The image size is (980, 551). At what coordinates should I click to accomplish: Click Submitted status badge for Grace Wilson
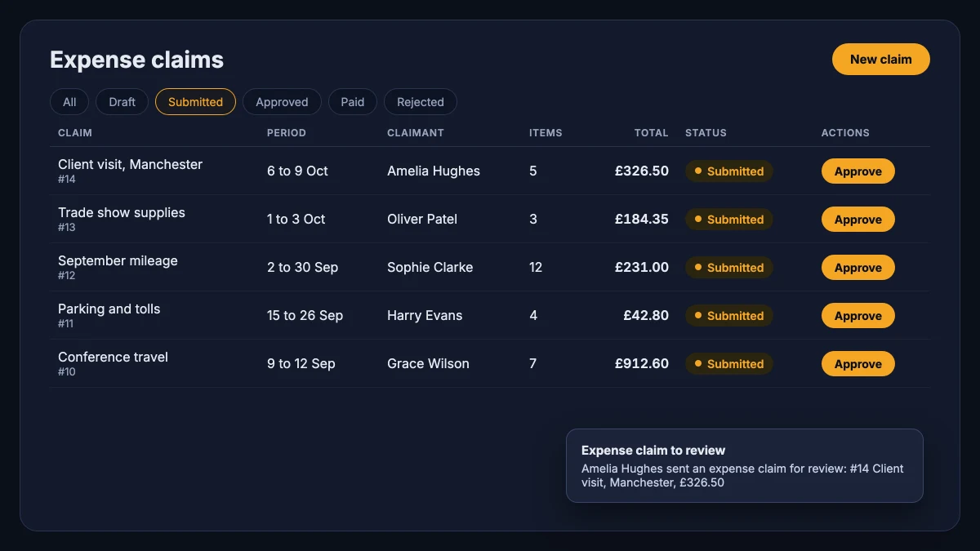(x=729, y=364)
